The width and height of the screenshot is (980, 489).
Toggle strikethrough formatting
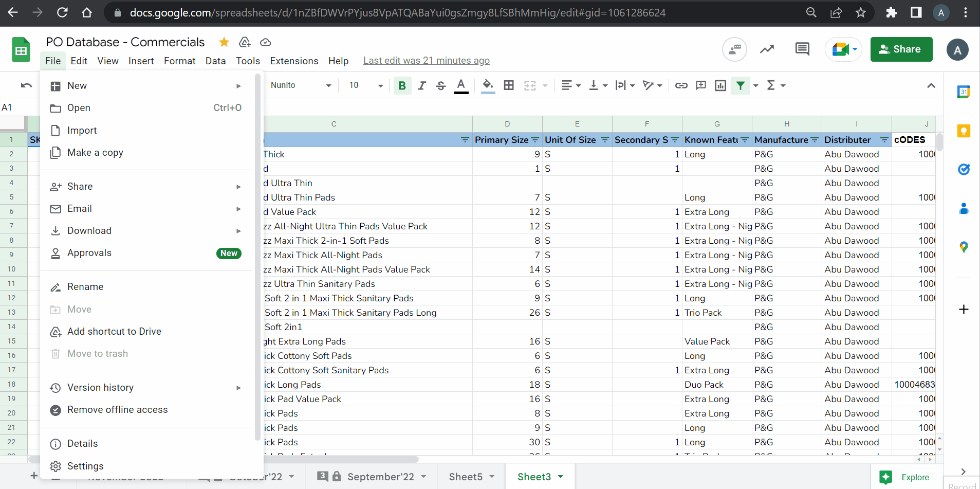(x=441, y=85)
